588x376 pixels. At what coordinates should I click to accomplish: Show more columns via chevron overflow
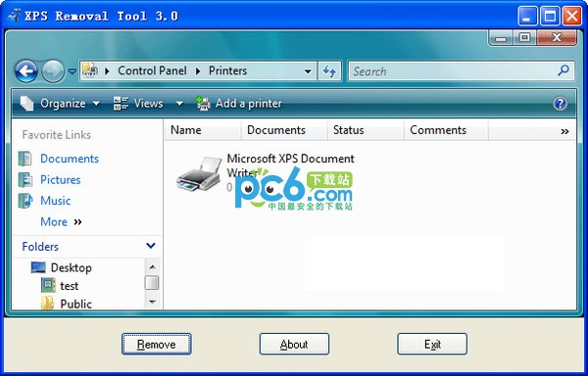(564, 131)
